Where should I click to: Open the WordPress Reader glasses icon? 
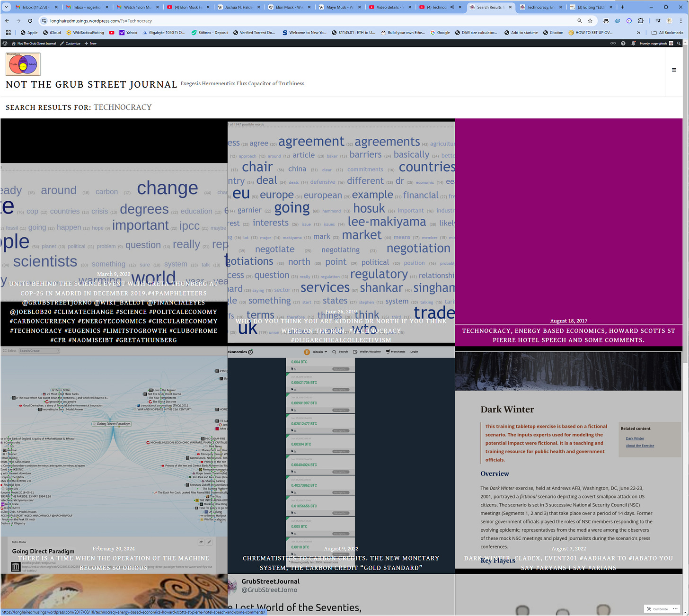coord(613,43)
